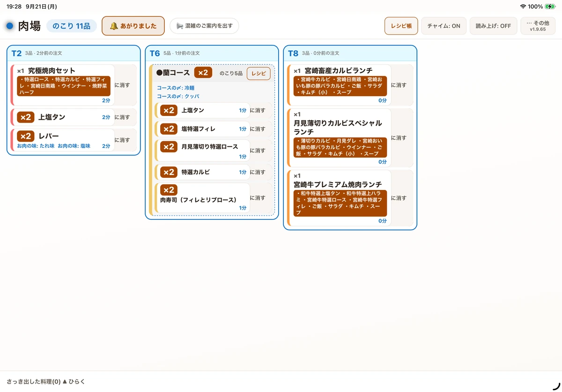Dismiss 月見薄切り特選ロース with its に消す button
The width and height of the screenshot is (562, 392).
(260, 151)
